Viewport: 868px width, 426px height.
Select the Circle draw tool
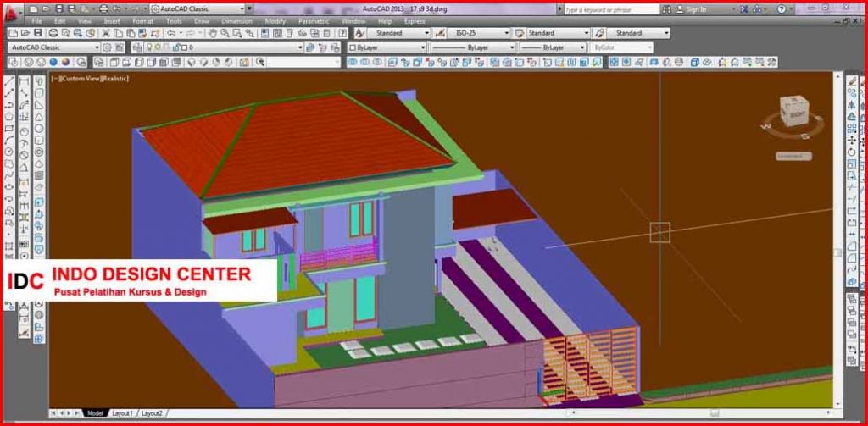9,152
